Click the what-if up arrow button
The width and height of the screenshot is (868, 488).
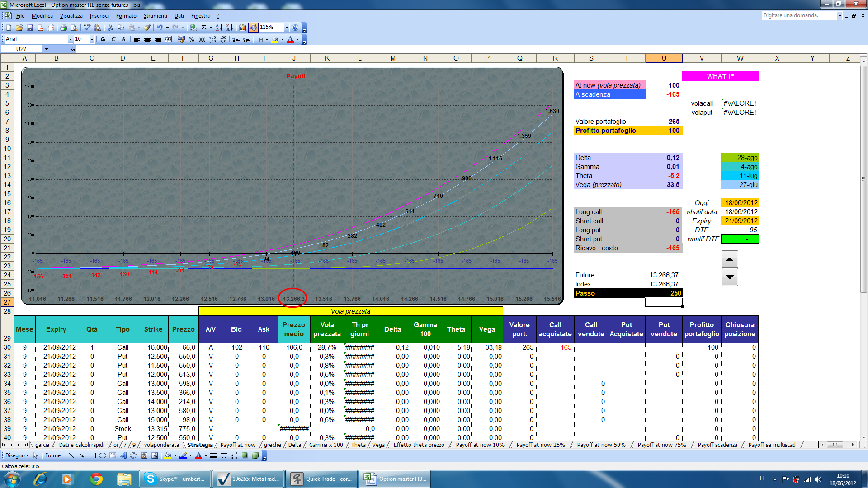pyautogui.click(x=730, y=259)
